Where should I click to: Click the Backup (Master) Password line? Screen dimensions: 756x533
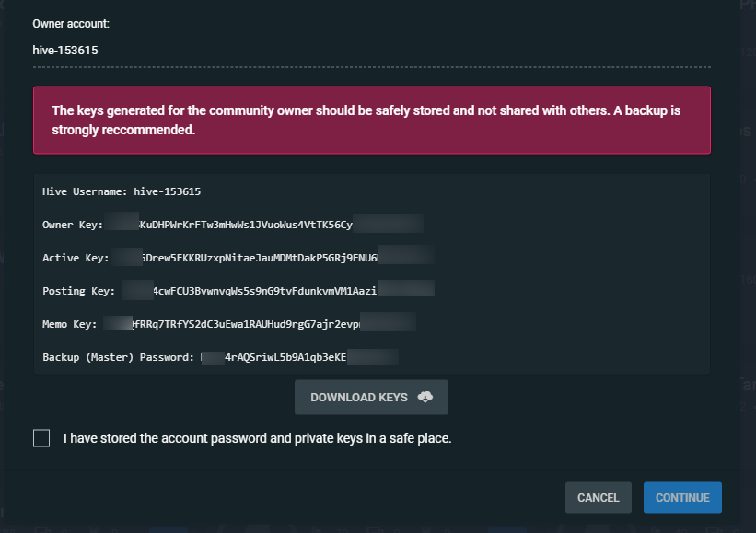pos(220,357)
